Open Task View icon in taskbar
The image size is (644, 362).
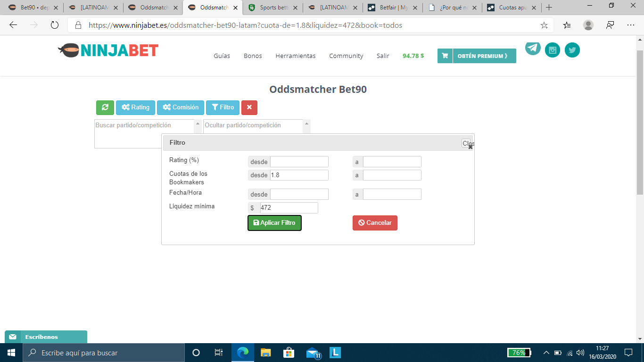pos(219,353)
